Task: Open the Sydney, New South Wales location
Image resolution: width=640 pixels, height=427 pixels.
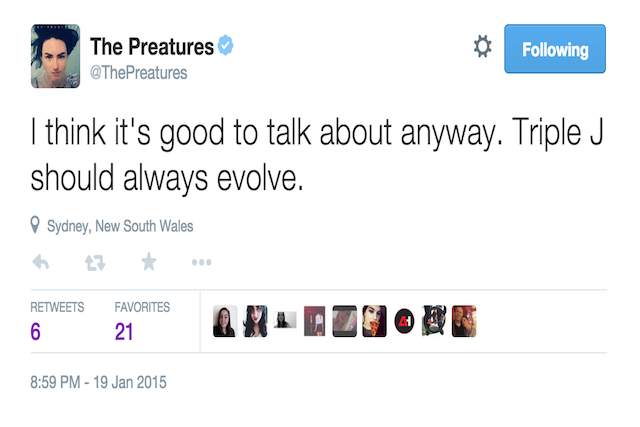Action: pos(120,226)
